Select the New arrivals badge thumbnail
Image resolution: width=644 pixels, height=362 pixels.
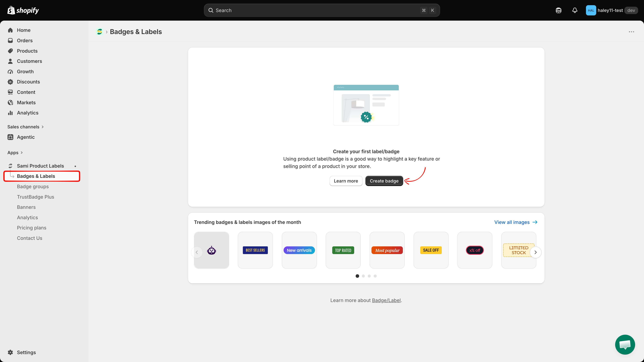coord(299,250)
